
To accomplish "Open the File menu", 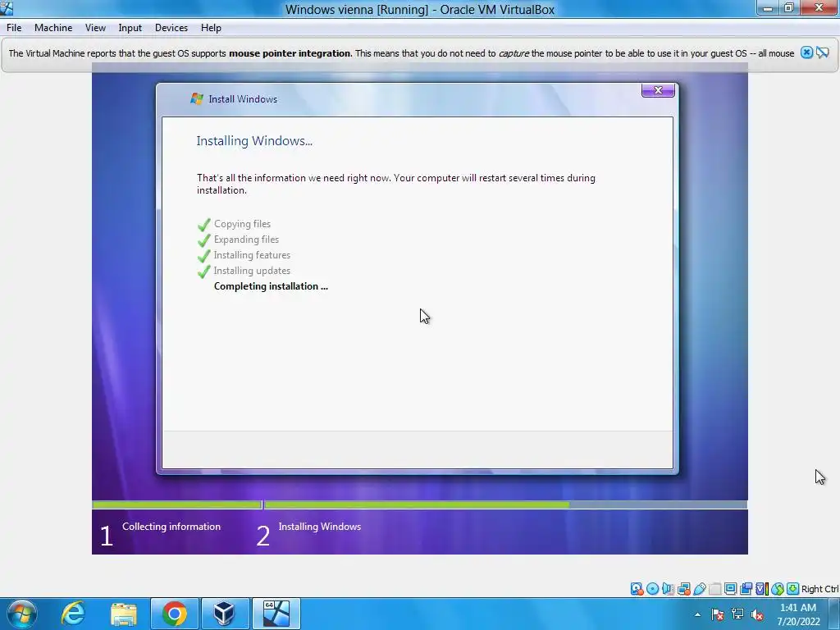I will click(14, 28).
